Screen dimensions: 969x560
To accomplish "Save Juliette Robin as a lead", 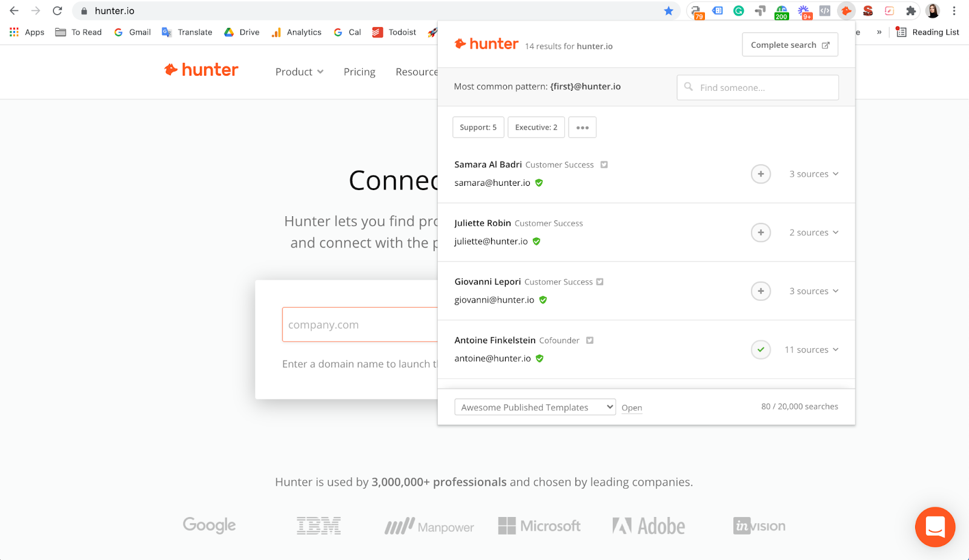I will click(761, 232).
